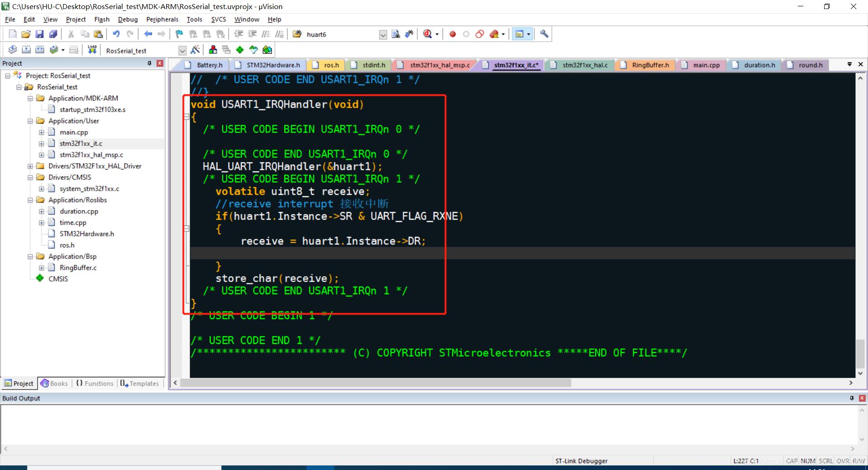868x470 pixels.
Task: Disable all breakpoints toggle
Action: point(479,34)
